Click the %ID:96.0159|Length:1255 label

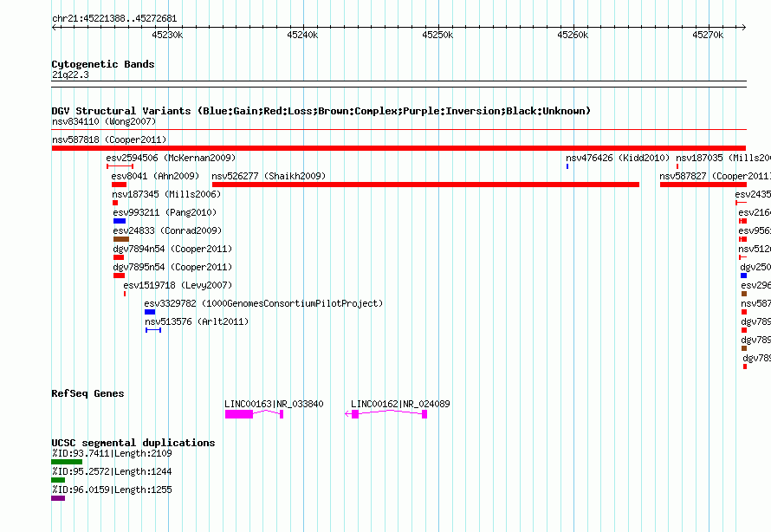[x=112, y=490]
